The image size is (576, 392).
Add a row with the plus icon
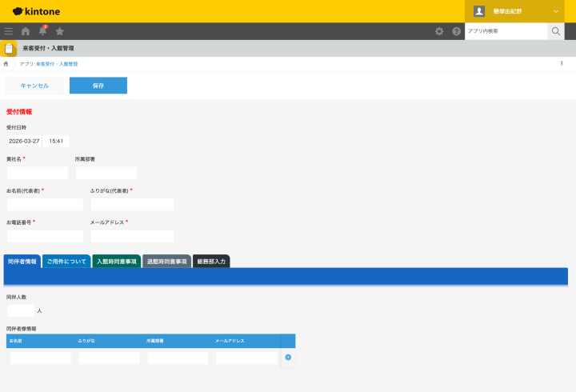(288, 357)
